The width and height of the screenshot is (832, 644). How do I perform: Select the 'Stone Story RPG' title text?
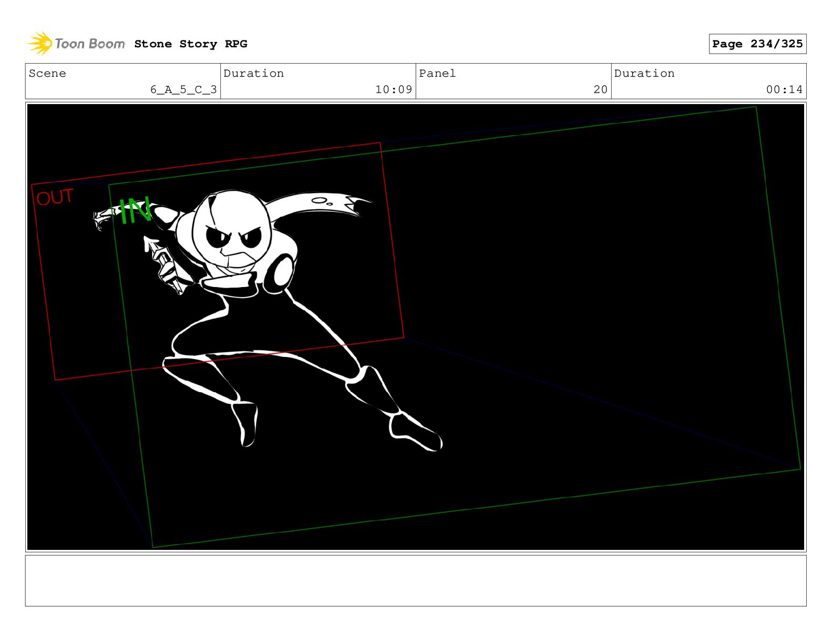[x=190, y=44]
